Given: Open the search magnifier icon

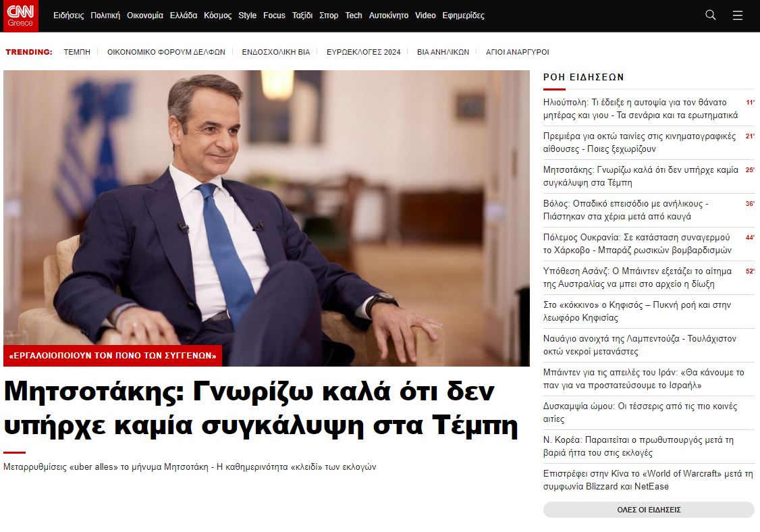Looking at the screenshot, I should click(711, 15).
